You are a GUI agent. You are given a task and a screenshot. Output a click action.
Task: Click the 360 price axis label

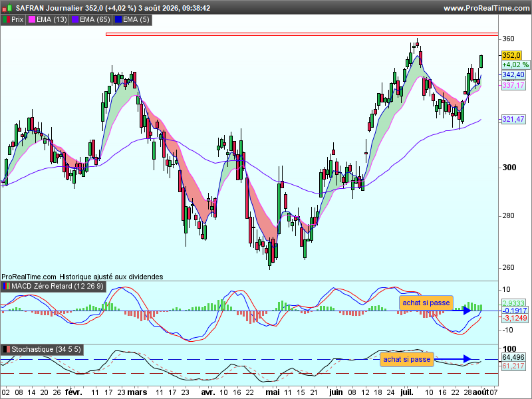[508, 39]
